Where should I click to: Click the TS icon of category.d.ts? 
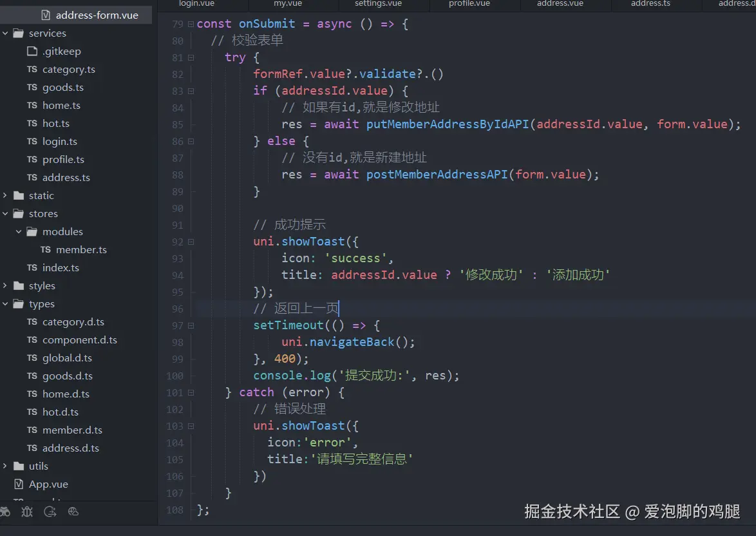click(x=32, y=321)
